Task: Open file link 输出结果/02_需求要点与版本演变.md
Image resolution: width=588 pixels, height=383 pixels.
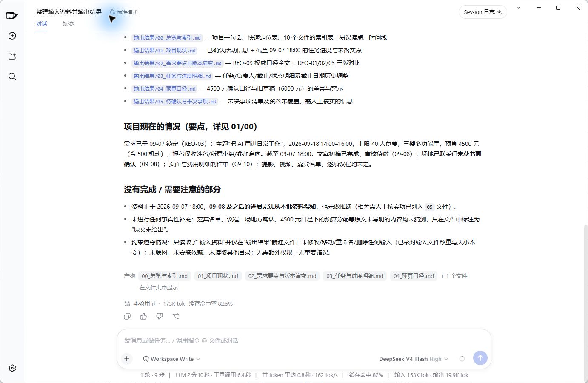Action: 177,63
